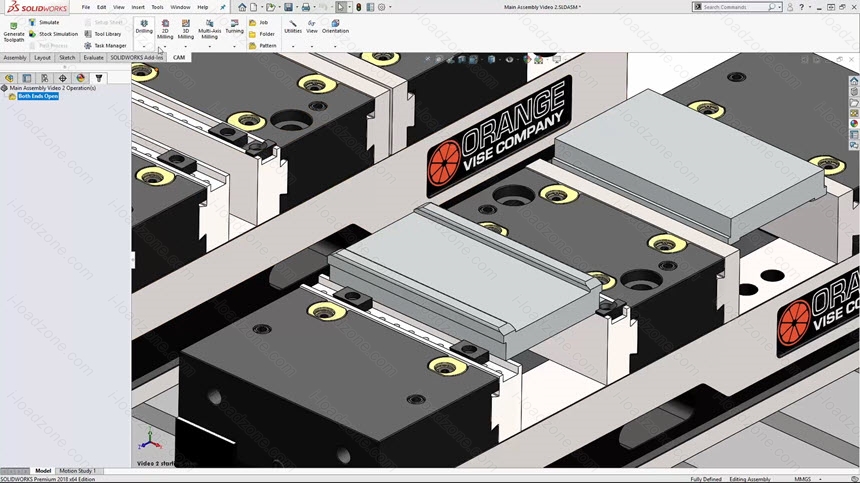
Task: Open the MMGS units status entry
Action: click(802, 479)
